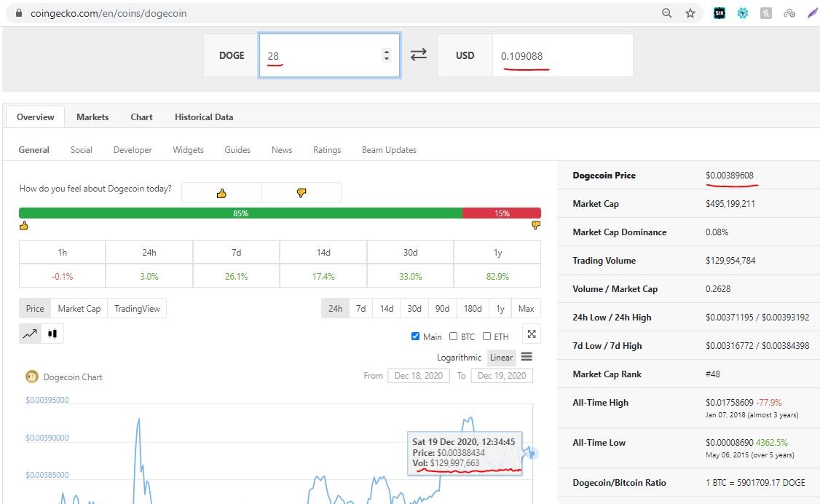Enable the ETH comparison checkbox
820x504 pixels.
click(486, 336)
